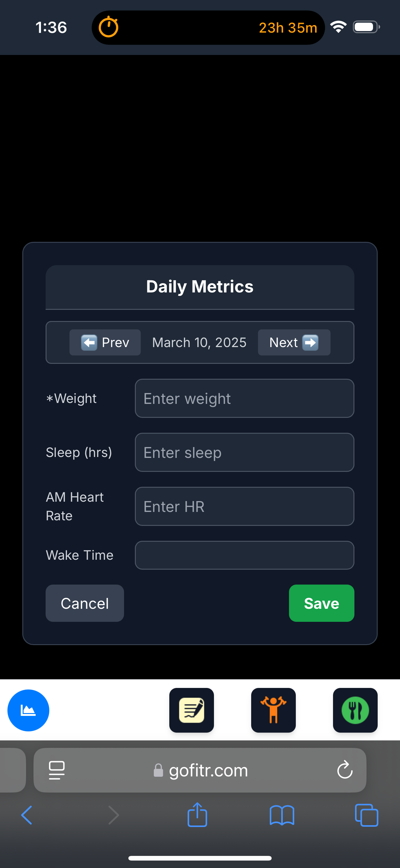
Task: Tap the orange timer icon in Dynamic Island
Action: [x=109, y=27]
